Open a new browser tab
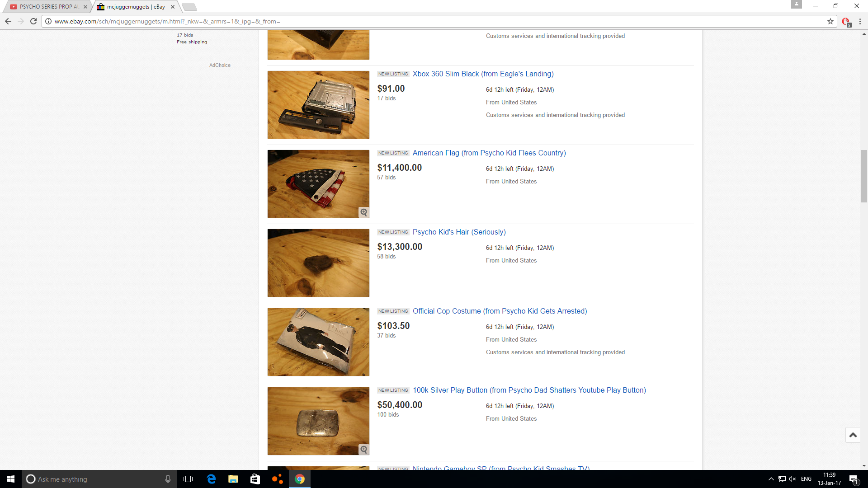This screenshot has width=868, height=488. click(189, 7)
